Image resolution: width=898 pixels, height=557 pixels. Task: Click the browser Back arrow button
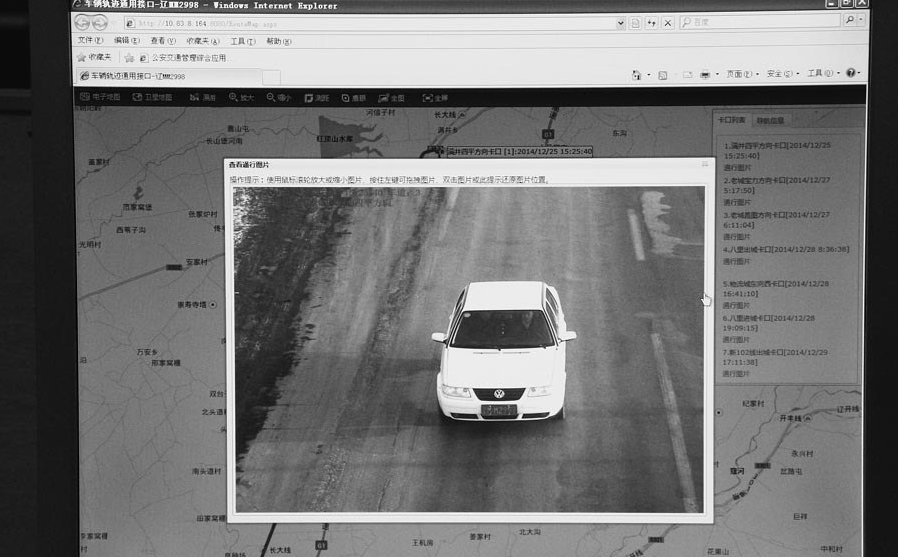point(82,22)
